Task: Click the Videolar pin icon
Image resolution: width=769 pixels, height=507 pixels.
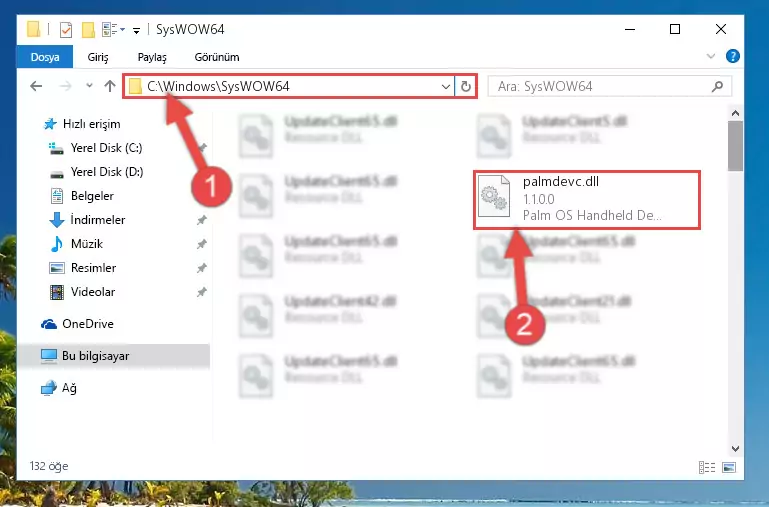Action: (202, 292)
